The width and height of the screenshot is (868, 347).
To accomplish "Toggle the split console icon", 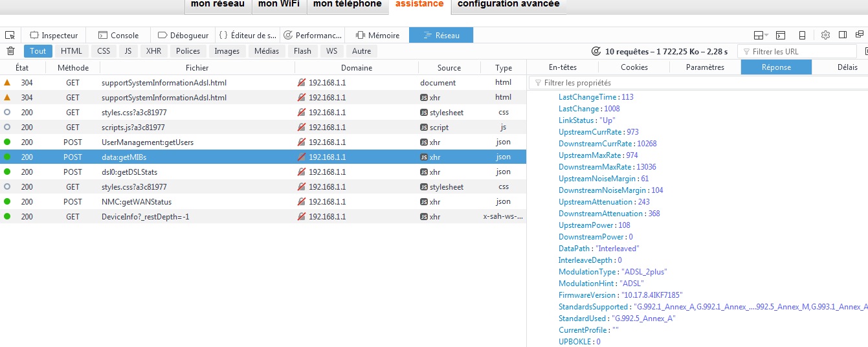I will coord(781,35).
